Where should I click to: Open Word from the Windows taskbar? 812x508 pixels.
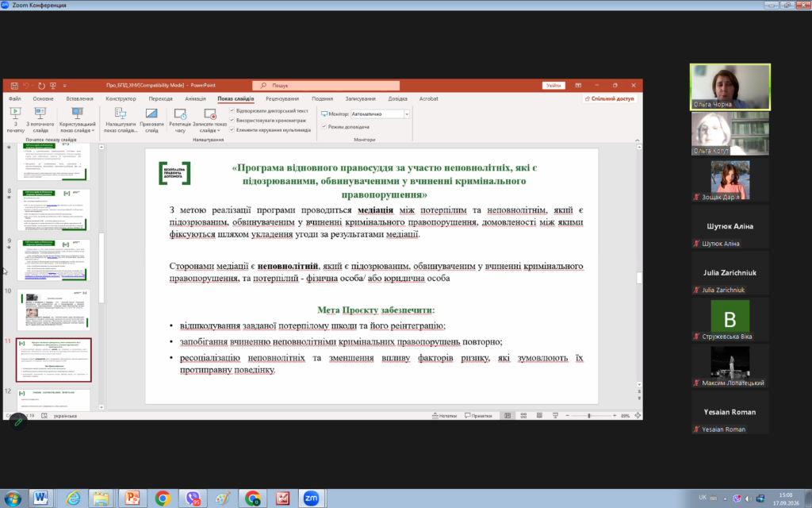[x=41, y=498]
